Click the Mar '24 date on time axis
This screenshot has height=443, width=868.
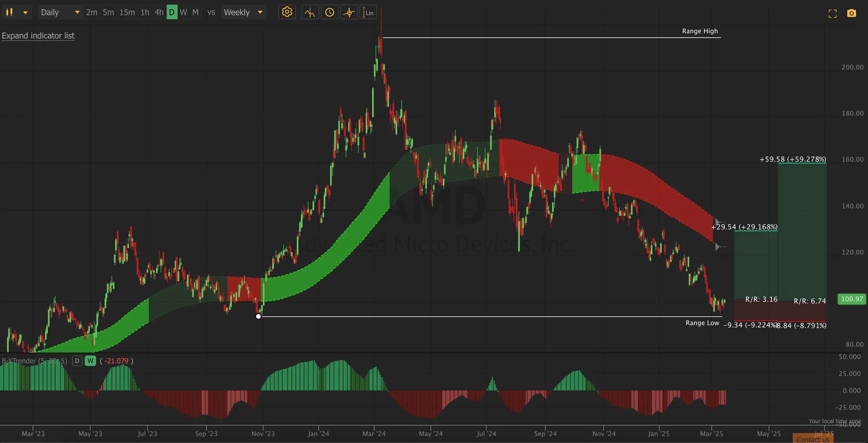(x=374, y=434)
